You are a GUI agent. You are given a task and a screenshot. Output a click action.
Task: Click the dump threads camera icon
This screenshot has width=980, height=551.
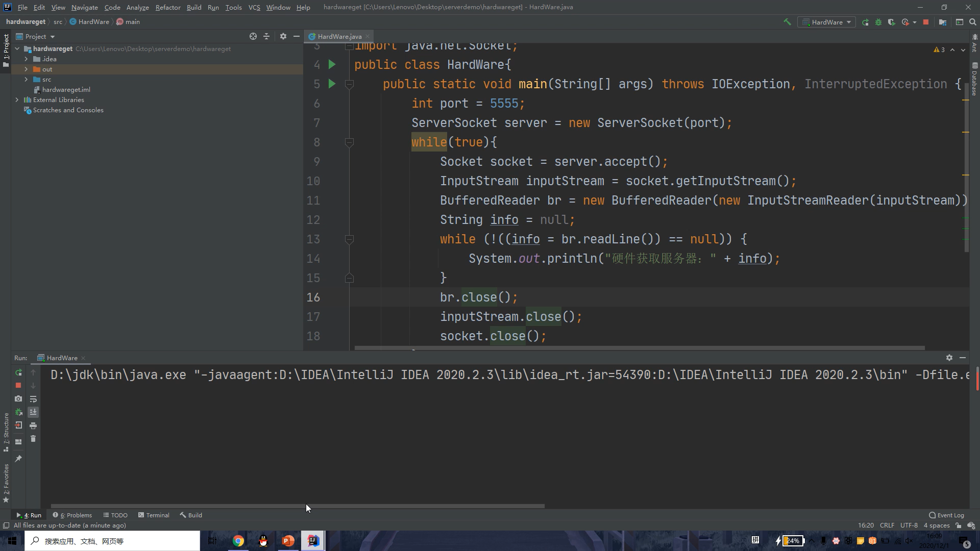point(18,399)
